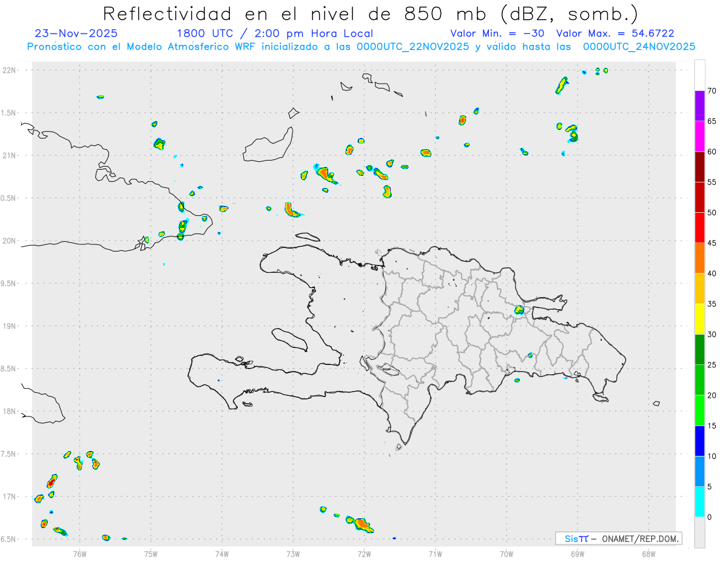
Task: Click the color bar label '30'
Action: click(712, 334)
